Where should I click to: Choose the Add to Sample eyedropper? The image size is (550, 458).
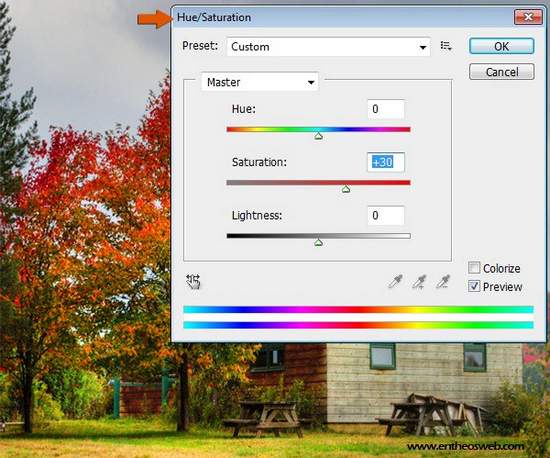pyautogui.click(x=419, y=282)
